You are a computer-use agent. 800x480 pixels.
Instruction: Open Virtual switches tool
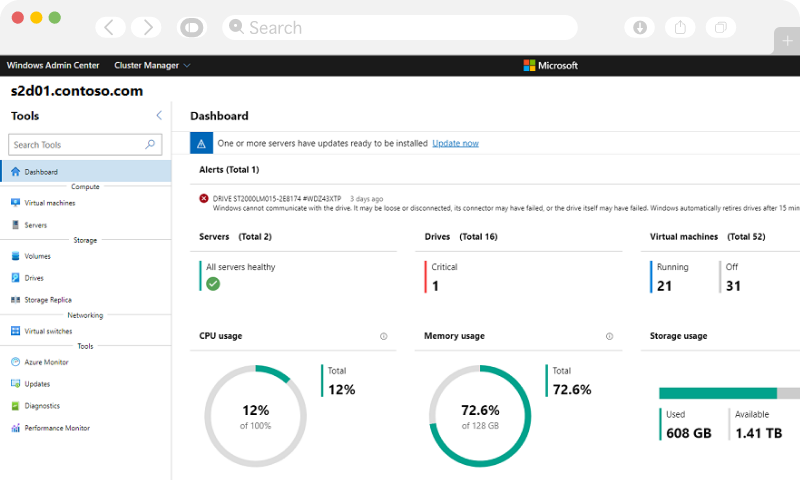[x=48, y=331]
